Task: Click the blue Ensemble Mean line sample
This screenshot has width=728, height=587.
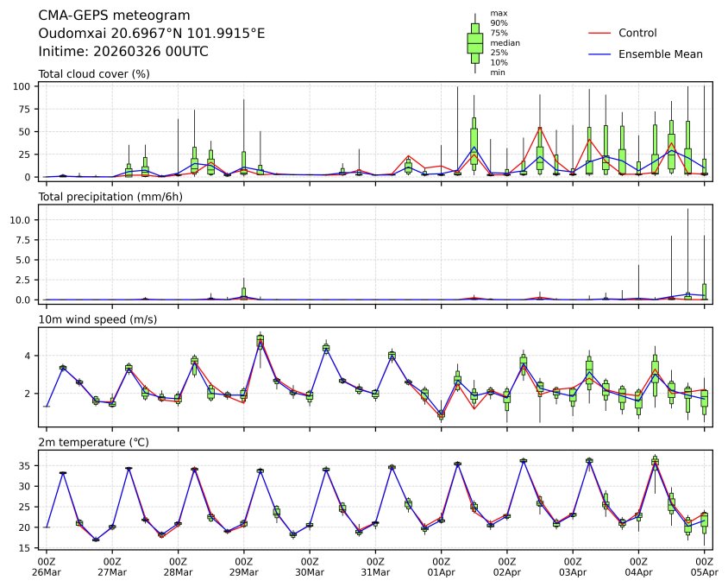Action: click(599, 54)
